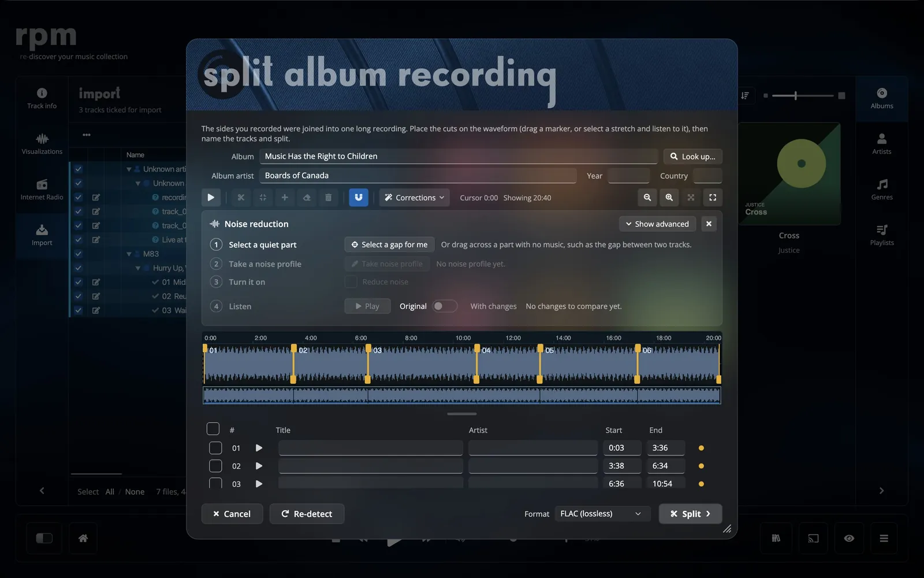
Task: Open Internet Radio
Action: [42, 190]
